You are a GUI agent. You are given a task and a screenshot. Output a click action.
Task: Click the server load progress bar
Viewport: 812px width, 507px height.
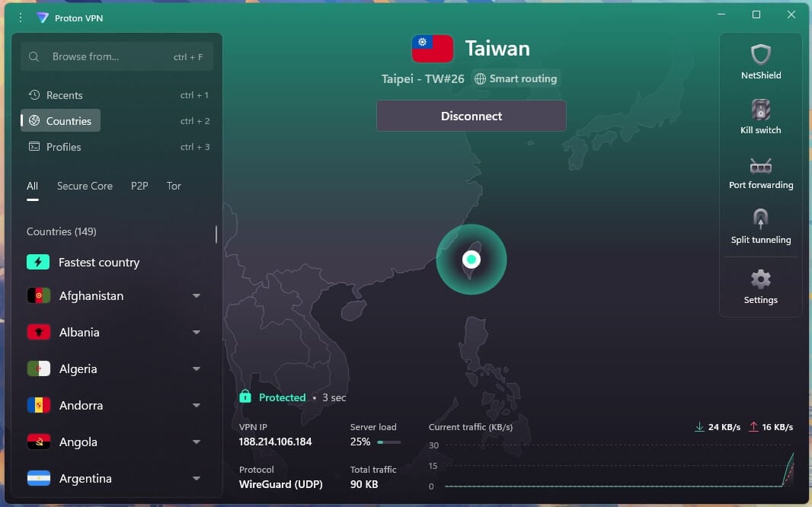coord(389,442)
